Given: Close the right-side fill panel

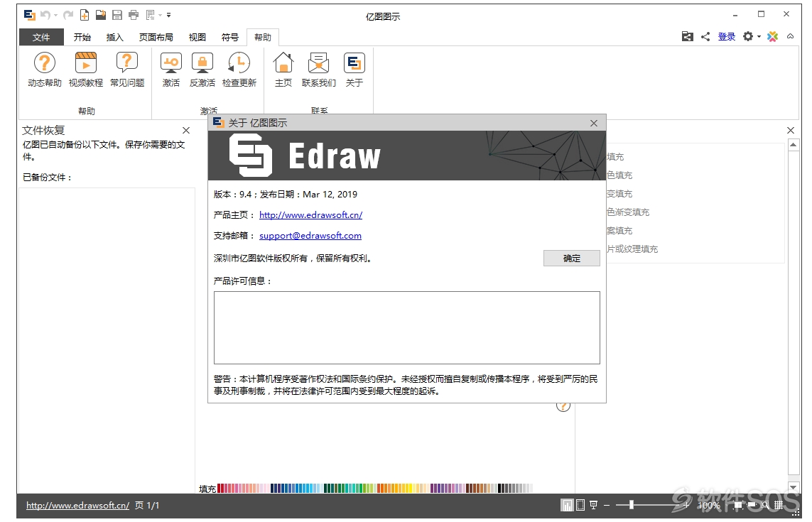Looking at the screenshot, I should click(790, 131).
